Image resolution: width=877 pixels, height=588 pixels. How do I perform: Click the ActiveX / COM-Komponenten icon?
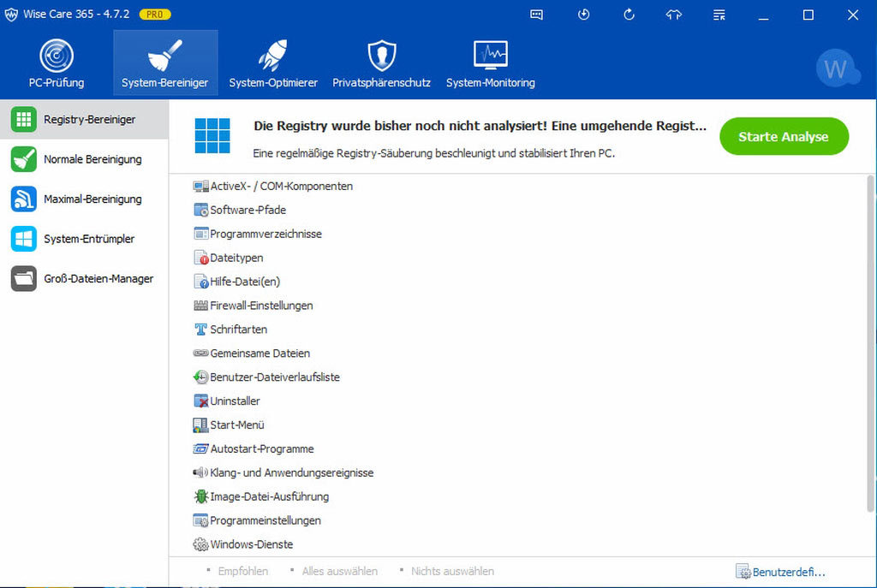coord(200,186)
